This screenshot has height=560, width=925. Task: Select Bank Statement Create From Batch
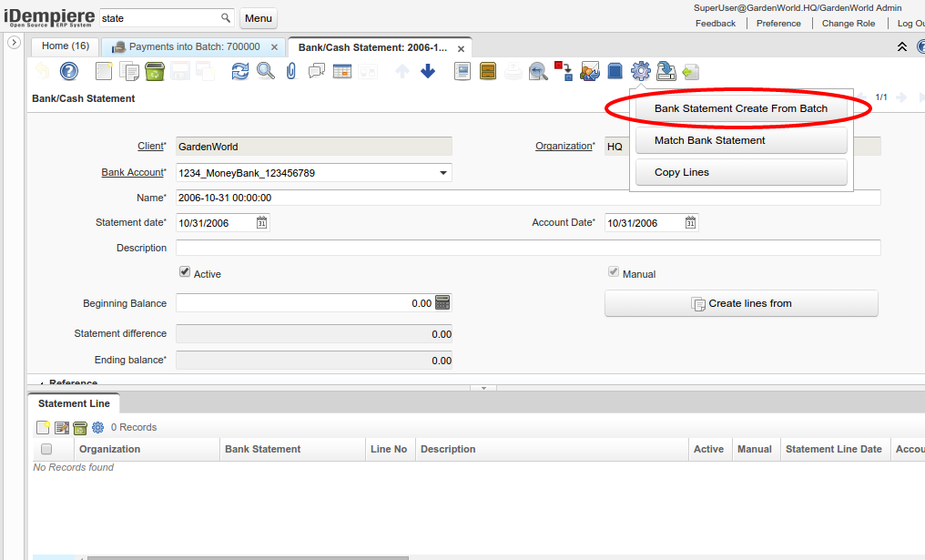[740, 108]
